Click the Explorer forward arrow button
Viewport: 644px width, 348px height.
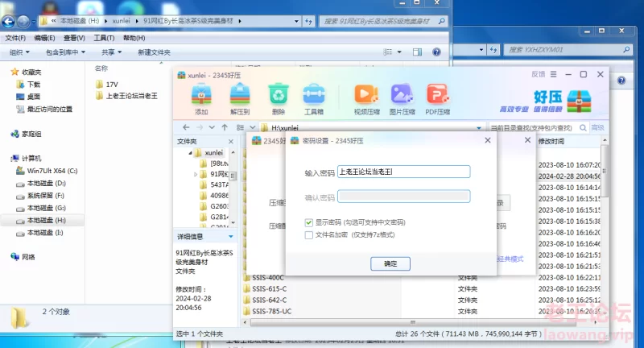coord(23,22)
